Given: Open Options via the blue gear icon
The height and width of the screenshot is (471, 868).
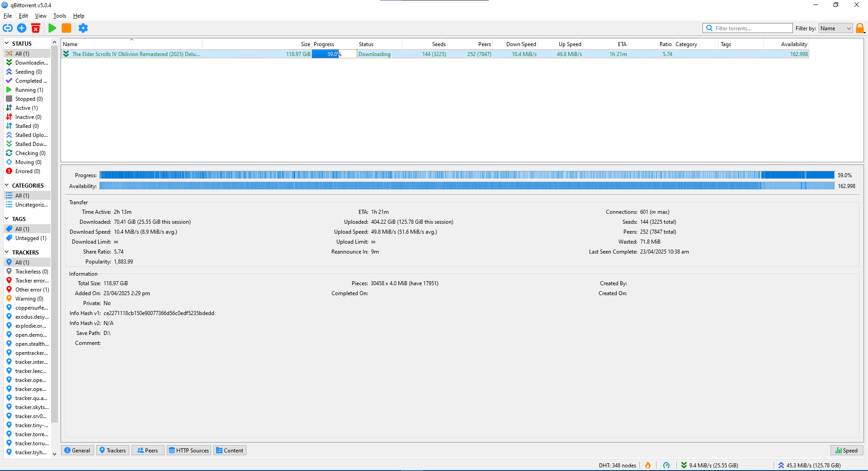Looking at the screenshot, I should pos(83,28).
